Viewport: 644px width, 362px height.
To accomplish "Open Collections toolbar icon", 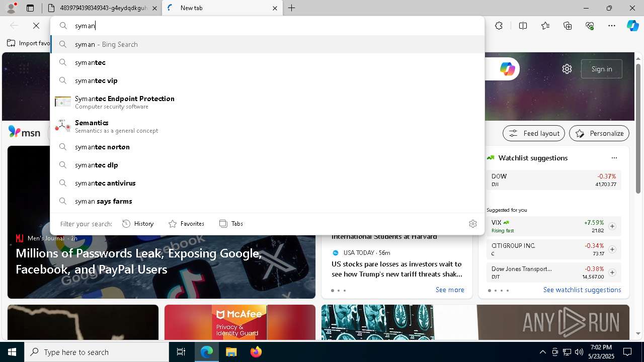I will pyautogui.click(x=568, y=26).
